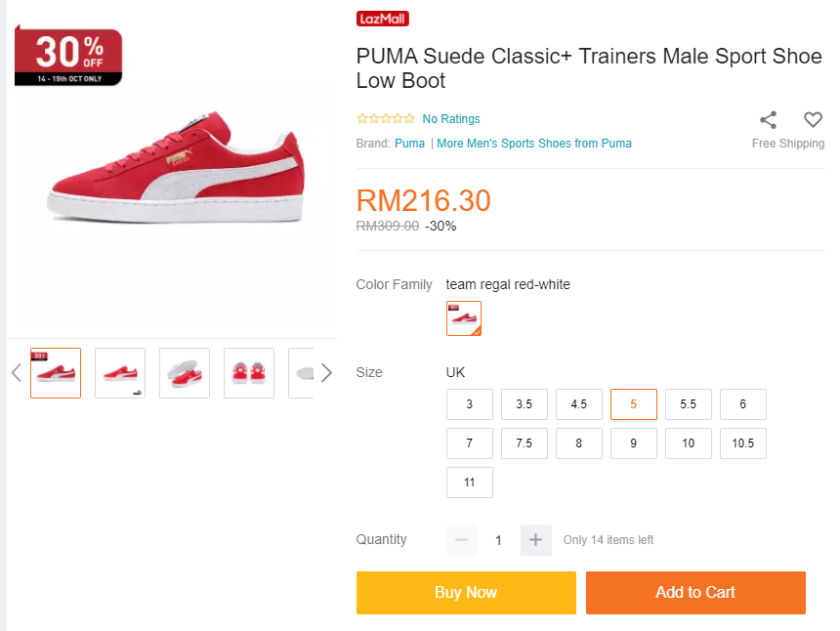Show previous thumbnails with left arrow

point(16,372)
